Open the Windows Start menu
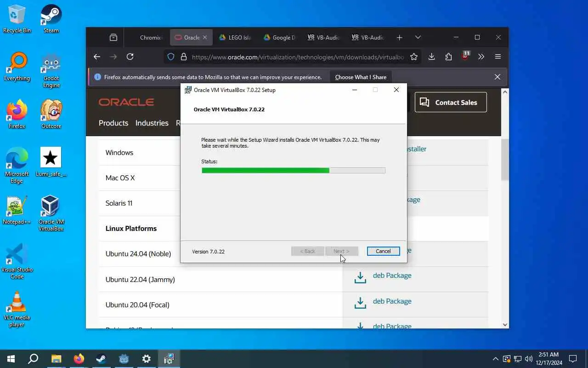 tap(11, 359)
